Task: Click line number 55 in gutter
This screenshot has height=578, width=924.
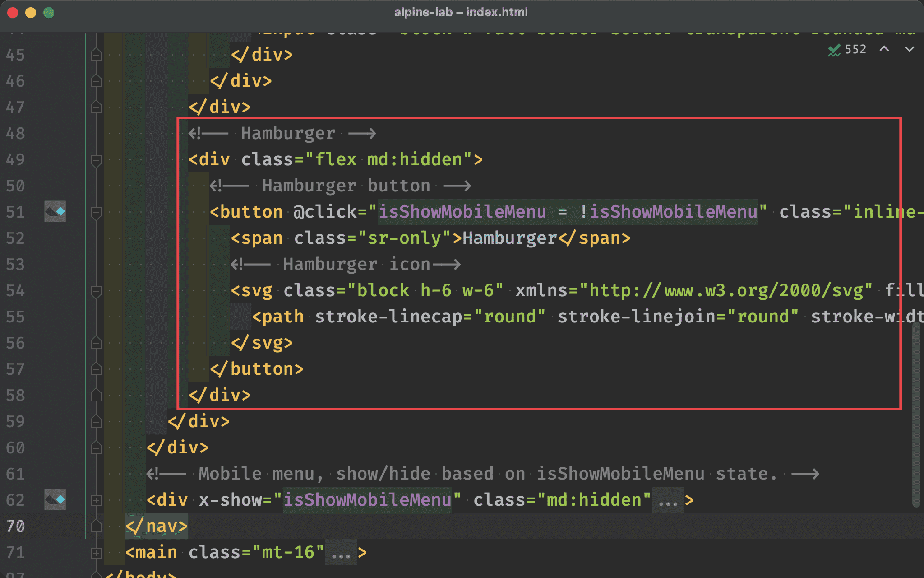Action: pos(15,317)
